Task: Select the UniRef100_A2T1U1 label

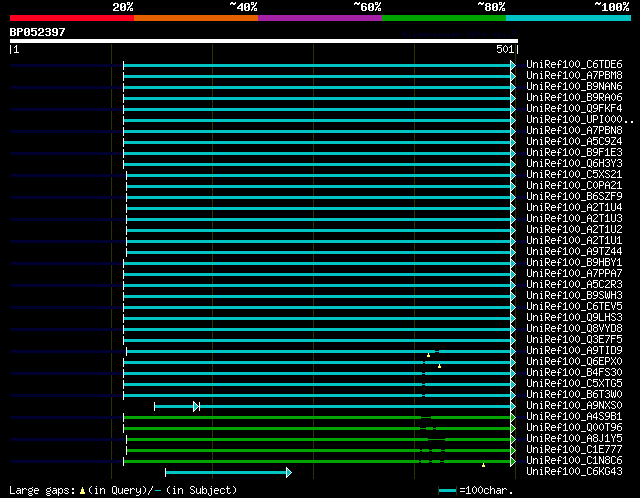Action: coord(574,240)
